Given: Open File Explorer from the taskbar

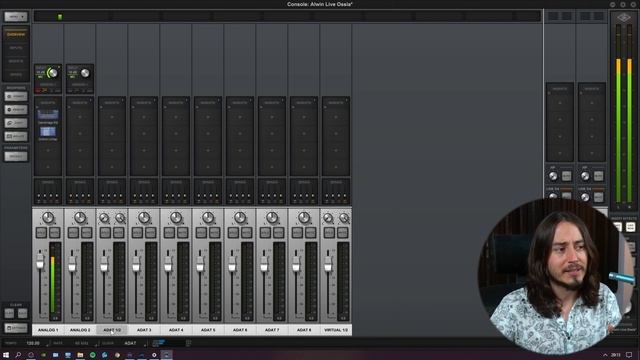Looking at the screenshot, I should pyautogui.click(x=80, y=355).
